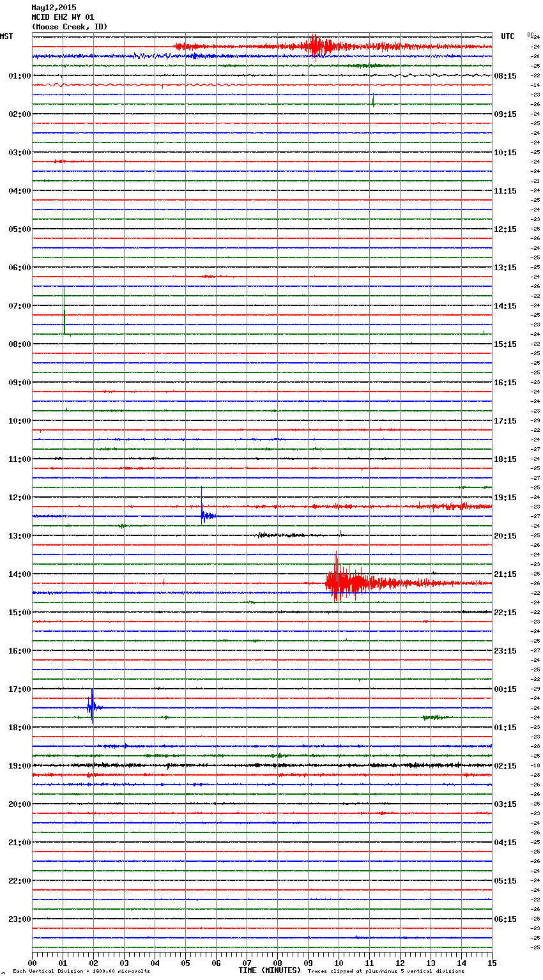The height and width of the screenshot is (980, 543).
Task: Click the noisy black trace at 19:00
Action: pos(262,765)
